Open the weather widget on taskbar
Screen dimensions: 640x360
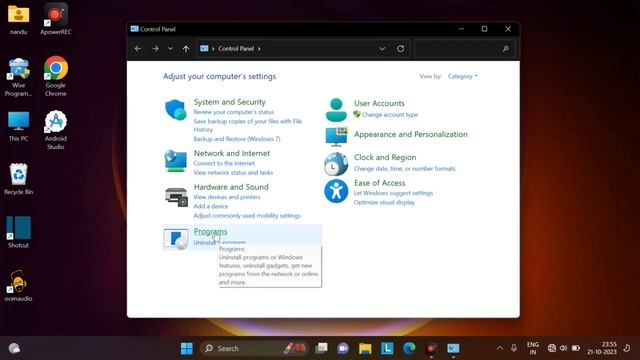coord(14,348)
